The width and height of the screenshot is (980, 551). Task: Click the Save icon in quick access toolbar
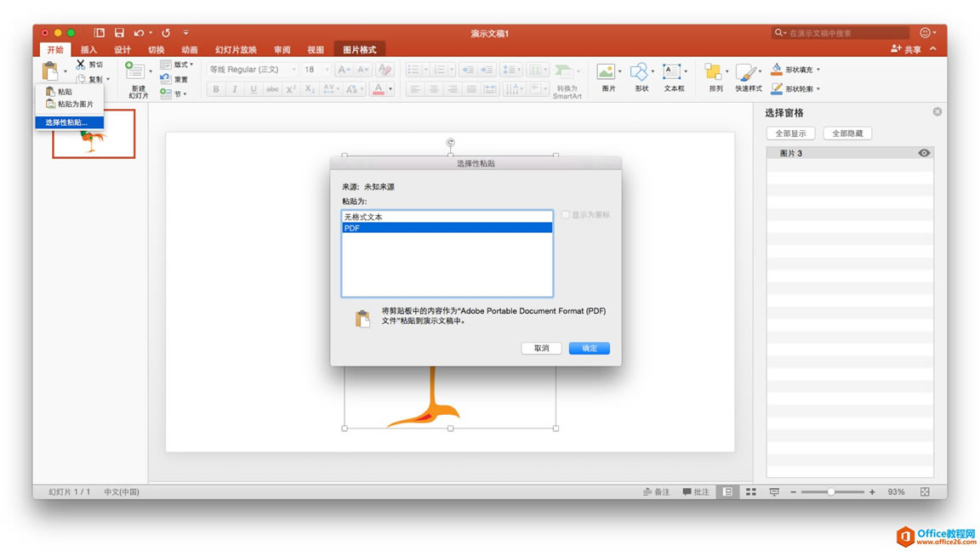[118, 32]
